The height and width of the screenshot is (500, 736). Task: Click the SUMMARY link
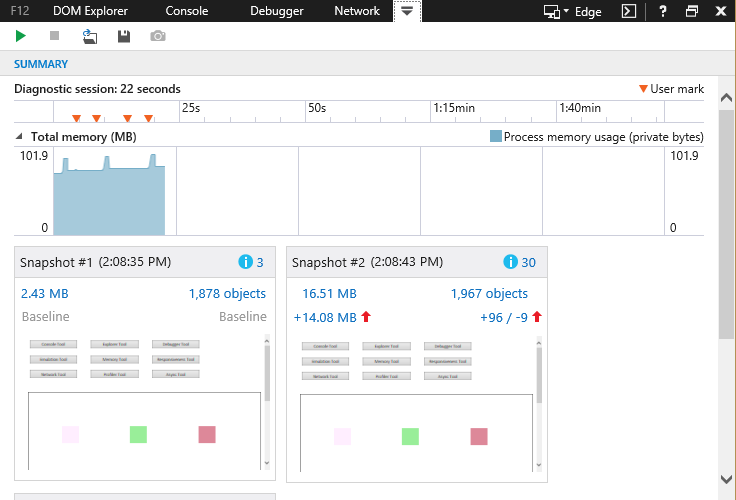pyautogui.click(x=41, y=64)
